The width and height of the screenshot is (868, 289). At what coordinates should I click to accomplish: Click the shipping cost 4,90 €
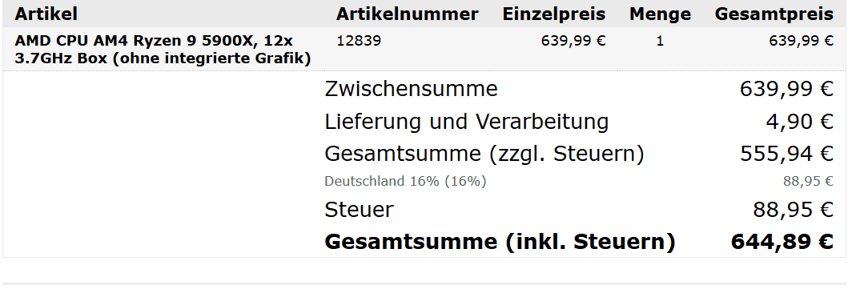(800, 122)
